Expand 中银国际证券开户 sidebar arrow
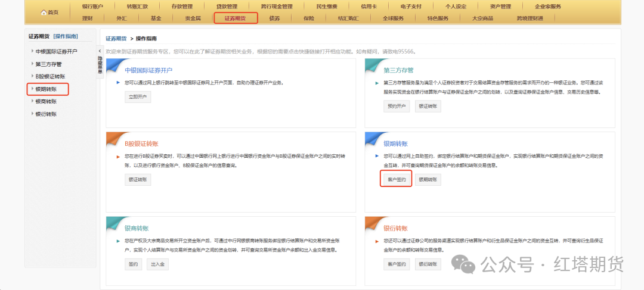 32,51
